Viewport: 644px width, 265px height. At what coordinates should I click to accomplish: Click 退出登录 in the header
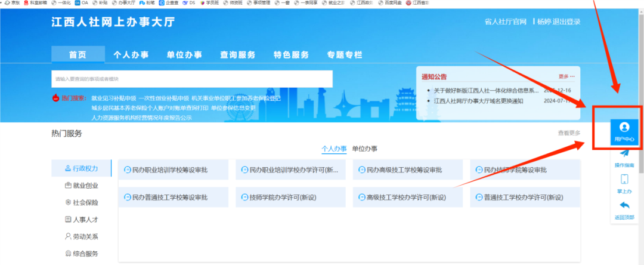(567, 21)
